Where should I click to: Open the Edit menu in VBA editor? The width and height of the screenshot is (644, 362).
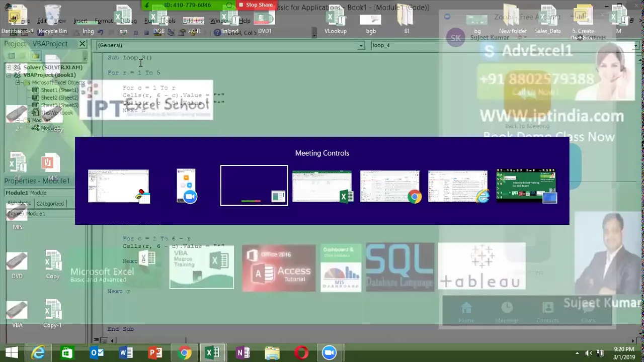click(x=42, y=21)
